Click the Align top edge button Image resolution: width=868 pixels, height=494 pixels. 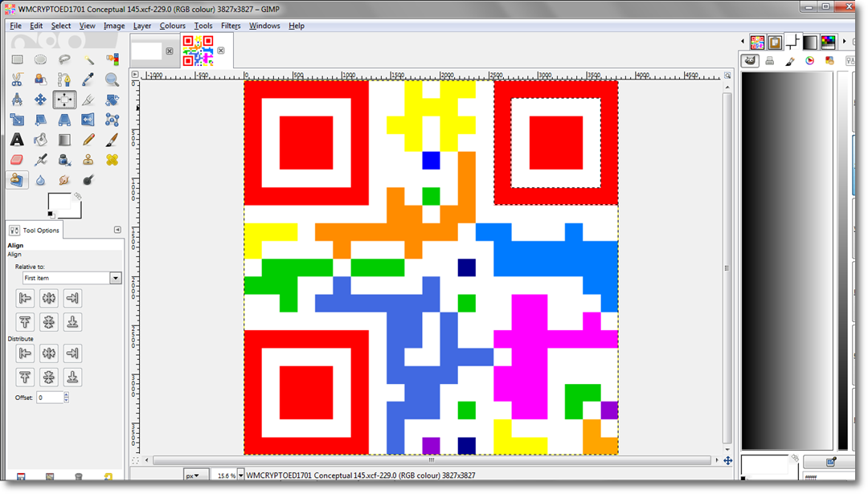[25, 322]
